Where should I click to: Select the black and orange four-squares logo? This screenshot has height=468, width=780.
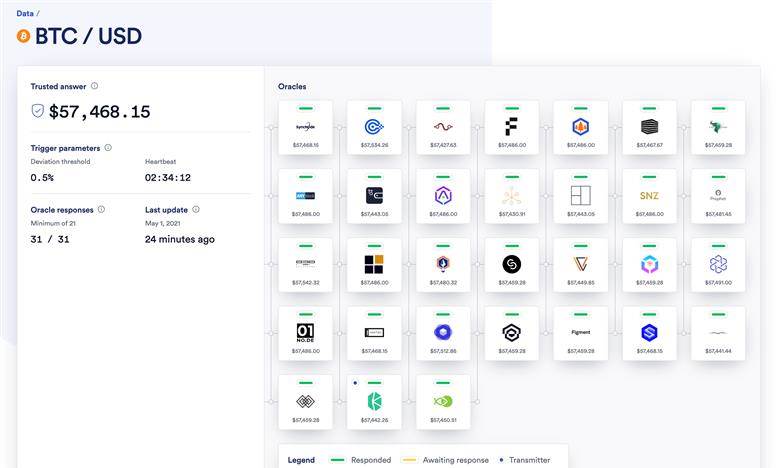(374, 264)
